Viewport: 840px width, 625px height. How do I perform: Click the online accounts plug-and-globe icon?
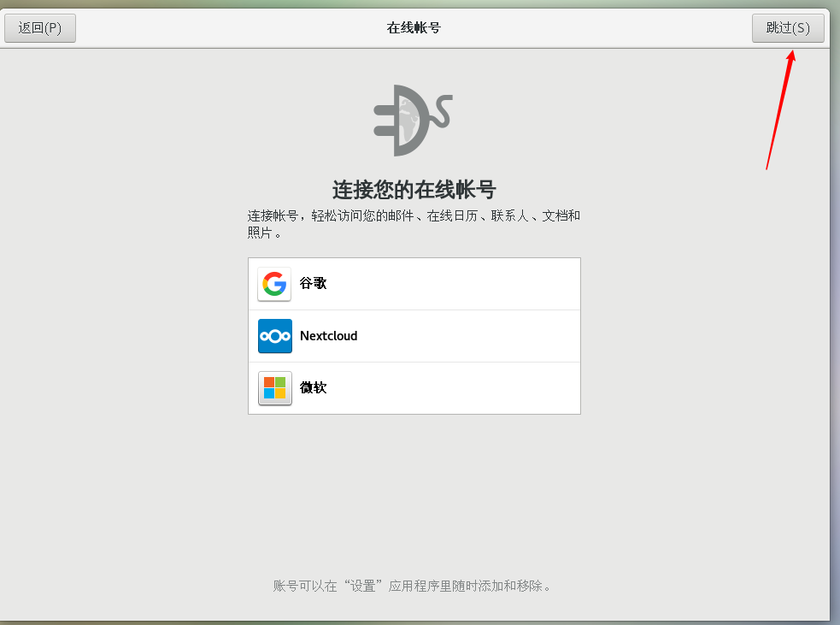(413, 121)
